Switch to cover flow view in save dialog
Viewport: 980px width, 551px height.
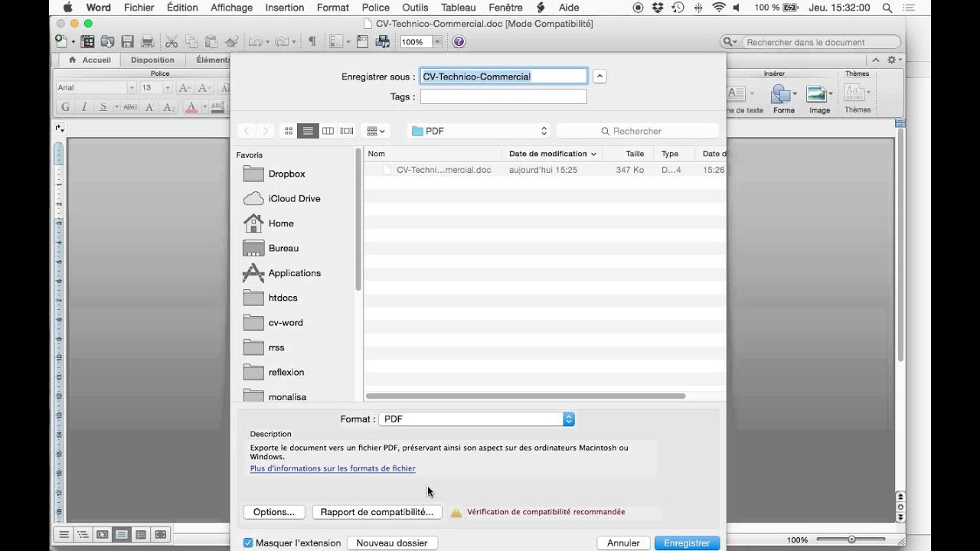click(347, 131)
